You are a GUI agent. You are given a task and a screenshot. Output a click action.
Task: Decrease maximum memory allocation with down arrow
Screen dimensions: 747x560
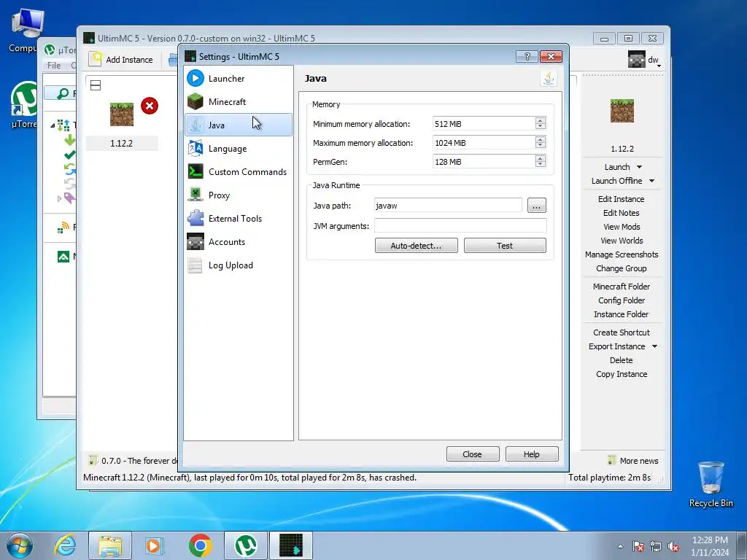coord(541,146)
